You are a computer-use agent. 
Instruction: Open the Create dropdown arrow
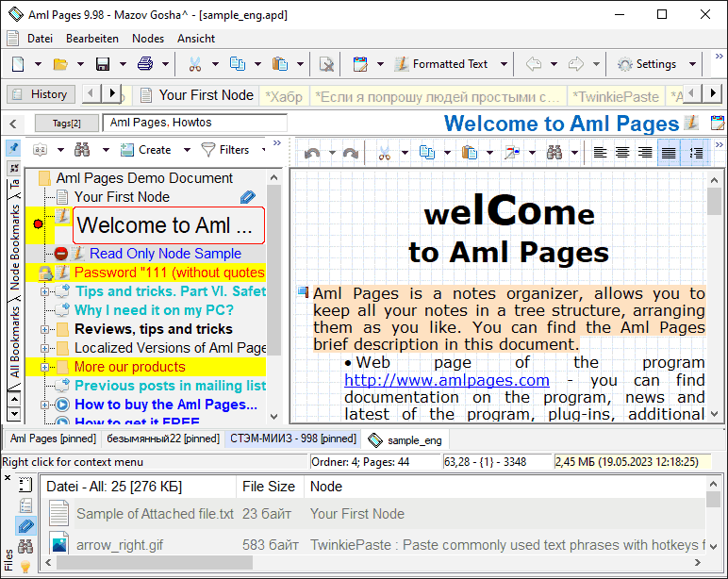click(x=187, y=150)
